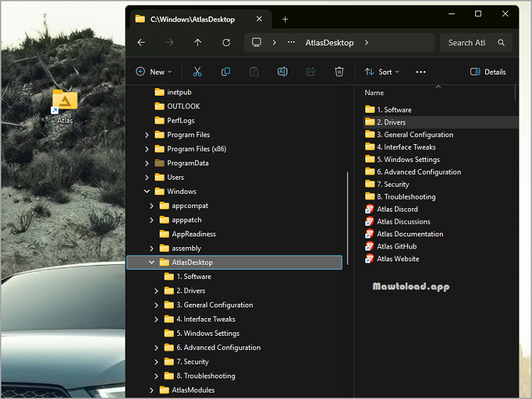
Task: Click the Cut scissors icon
Action: (x=197, y=72)
